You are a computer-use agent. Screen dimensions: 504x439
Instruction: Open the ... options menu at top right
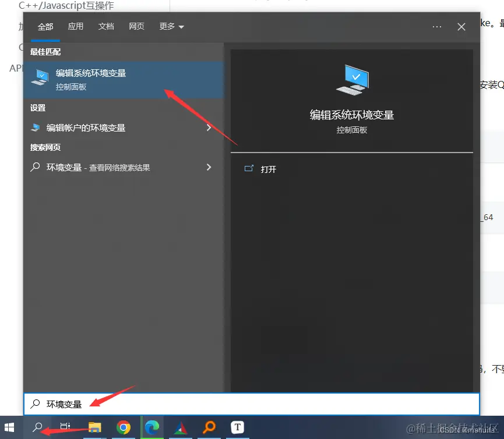[437, 26]
